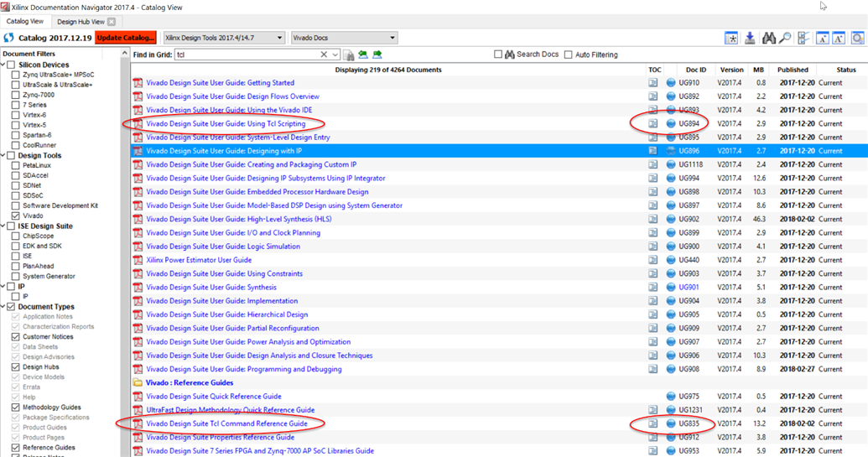Screen dimensions: 868x457
Task: Open UltraFast Design Methodology Quick Reference Guide
Action: pyautogui.click(x=231, y=410)
